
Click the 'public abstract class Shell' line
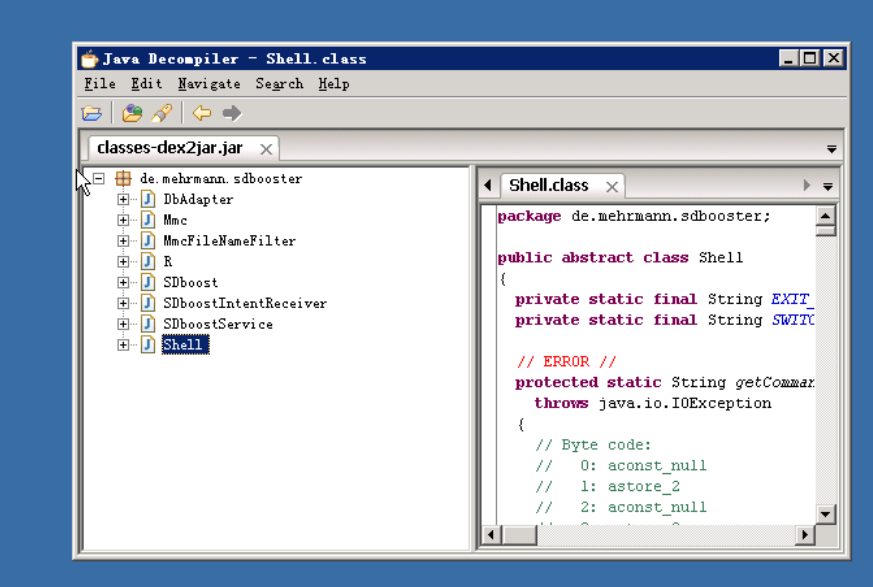click(x=620, y=257)
